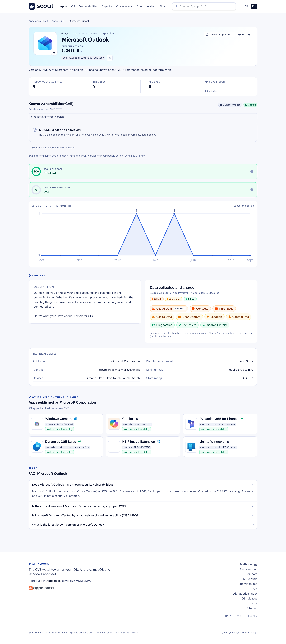
Task: Go to Appaloosa Scout breadcrumb
Action: point(38,21)
